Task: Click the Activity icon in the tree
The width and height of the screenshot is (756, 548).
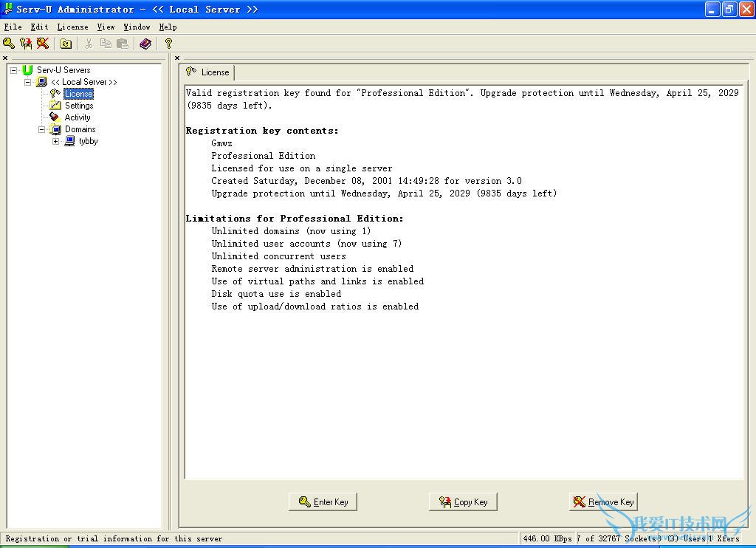Action: click(x=55, y=117)
